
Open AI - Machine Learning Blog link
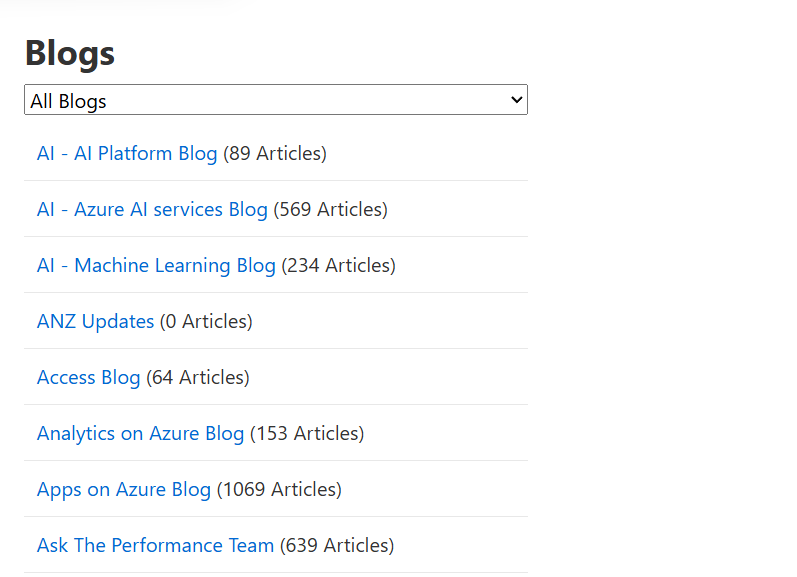point(156,265)
